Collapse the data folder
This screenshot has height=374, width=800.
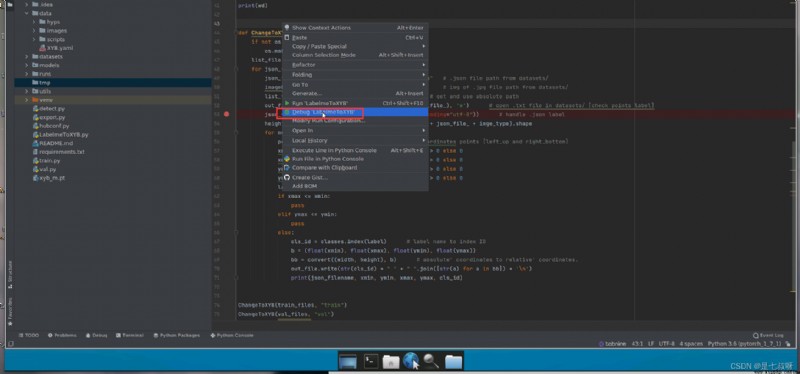(x=27, y=13)
